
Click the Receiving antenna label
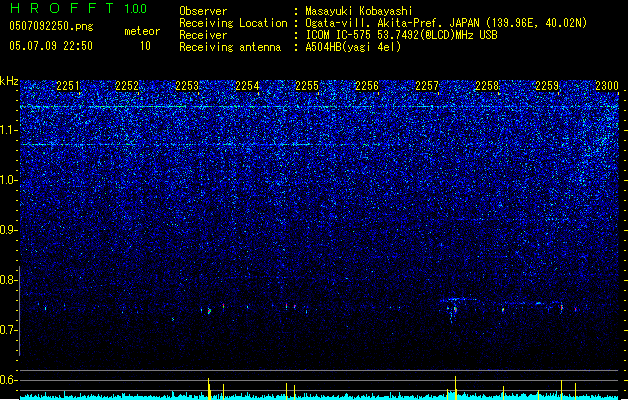[x=230, y=47]
